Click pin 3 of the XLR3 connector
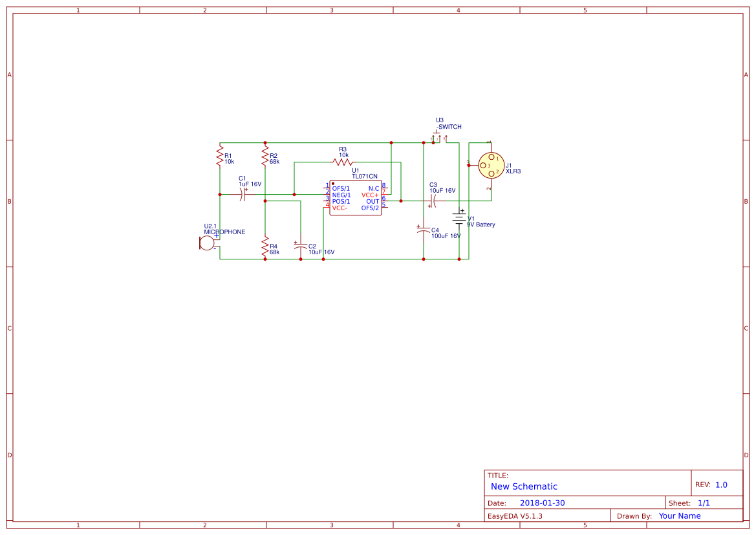756x535 pixels. click(x=483, y=167)
